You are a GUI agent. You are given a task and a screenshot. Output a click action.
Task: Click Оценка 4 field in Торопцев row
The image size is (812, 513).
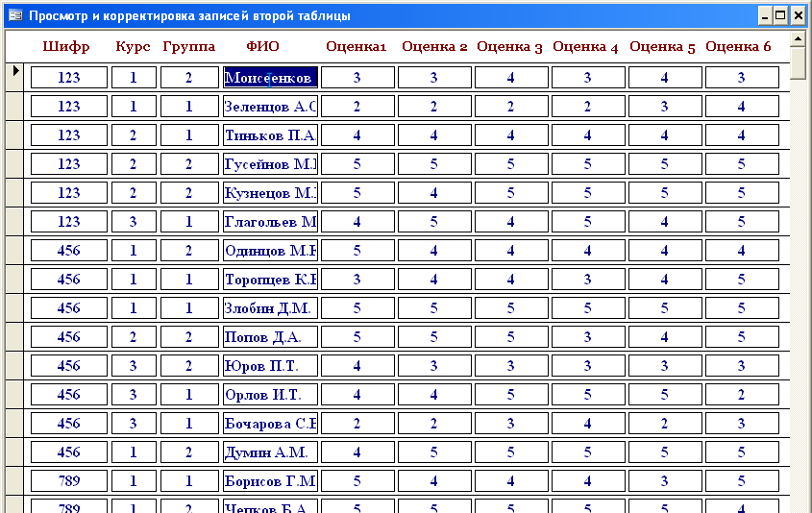[x=588, y=280]
